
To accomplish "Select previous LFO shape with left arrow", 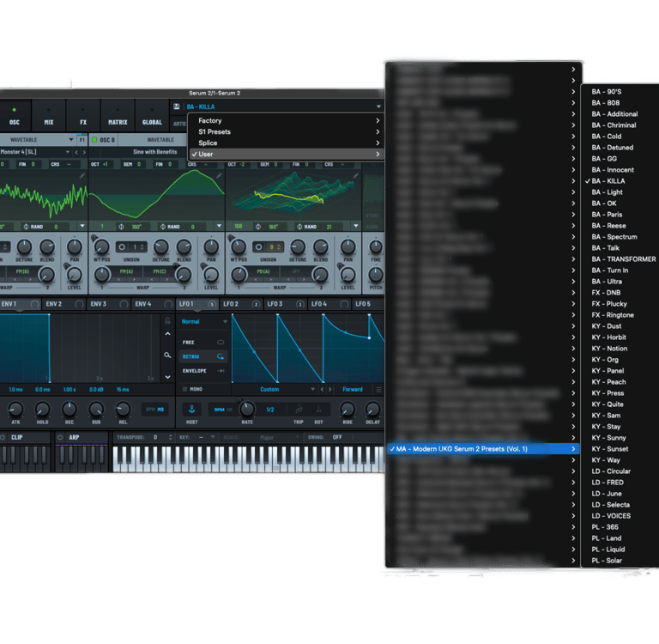I will click(x=323, y=390).
